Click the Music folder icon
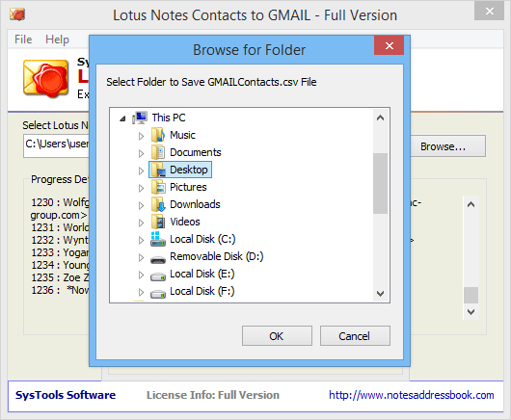This screenshot has width=511, height=420. click(x=158, y=135)
